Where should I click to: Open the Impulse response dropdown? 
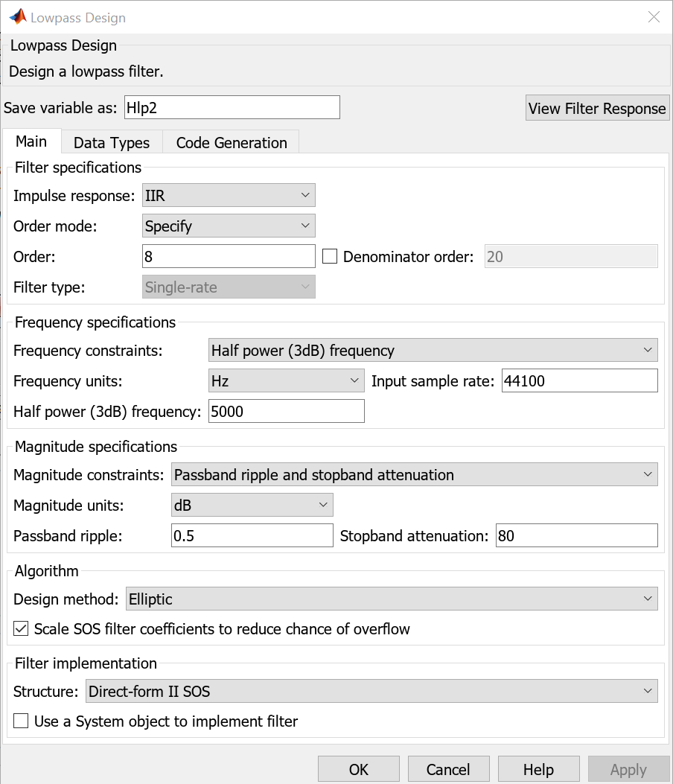(x=229, y=196)
